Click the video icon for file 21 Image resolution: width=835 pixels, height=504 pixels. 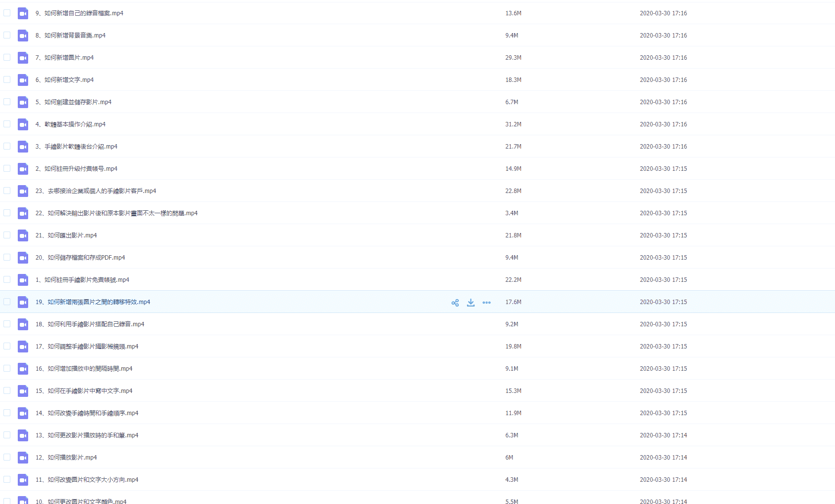pos(23,235)
